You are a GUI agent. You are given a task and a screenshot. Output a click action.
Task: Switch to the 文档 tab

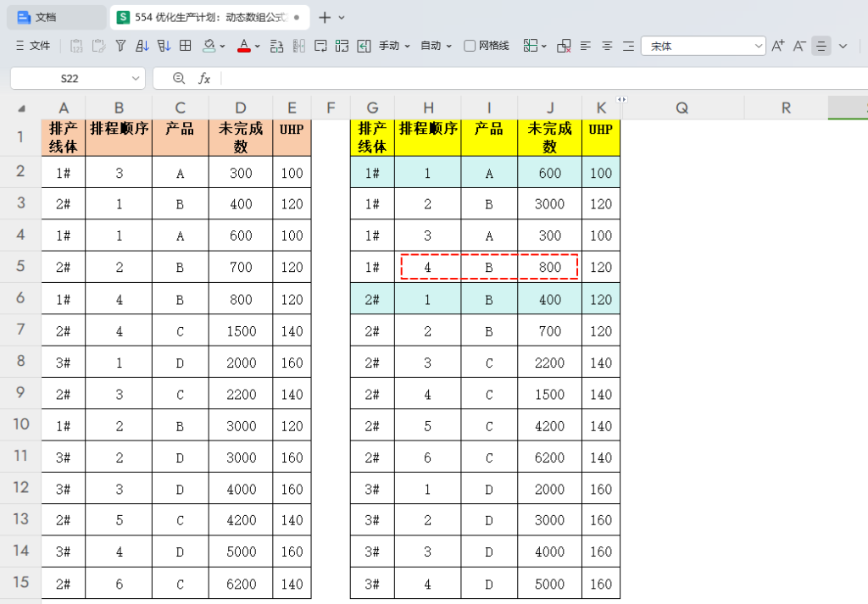pos(57,17)
